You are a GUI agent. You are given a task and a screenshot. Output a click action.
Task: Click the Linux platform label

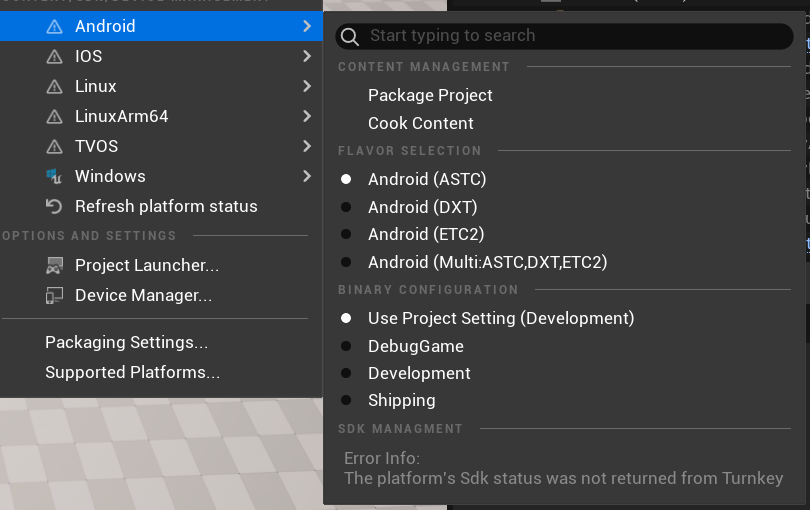[96, 86]
